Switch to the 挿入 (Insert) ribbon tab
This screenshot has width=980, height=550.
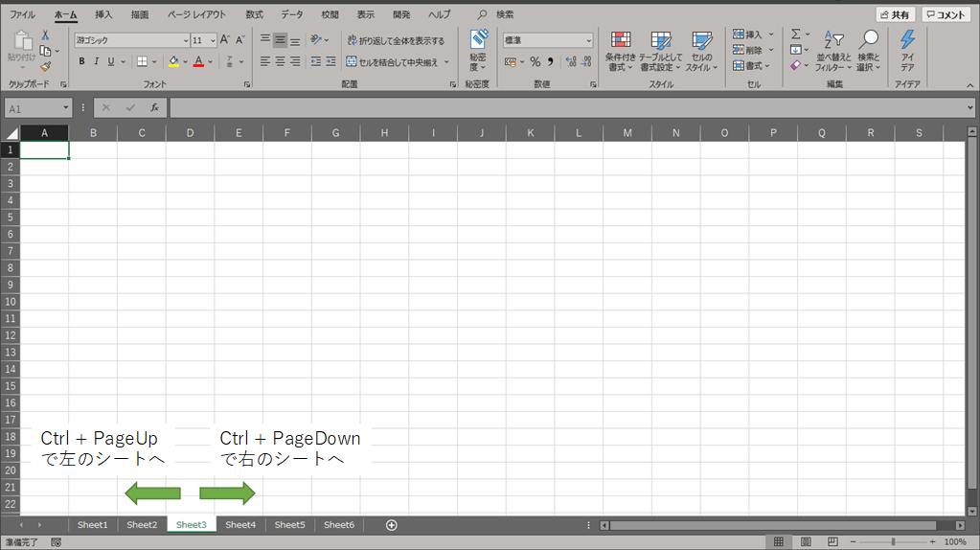coord(103,14)
